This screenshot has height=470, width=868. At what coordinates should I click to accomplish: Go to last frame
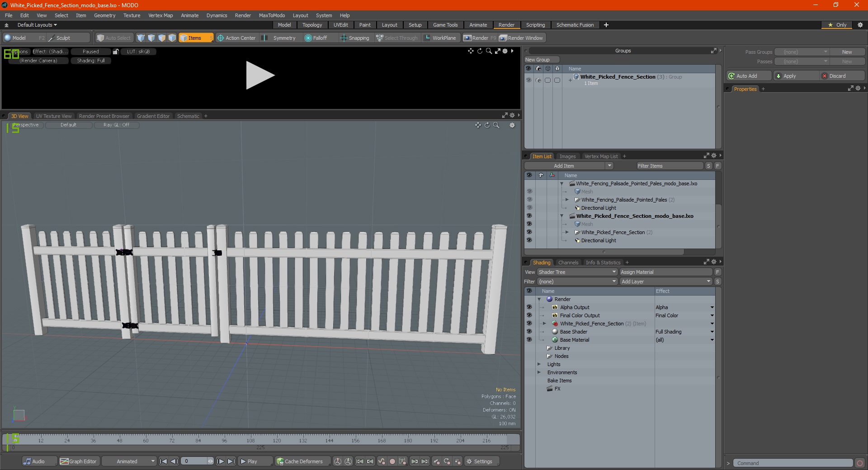tap(231, 461)
